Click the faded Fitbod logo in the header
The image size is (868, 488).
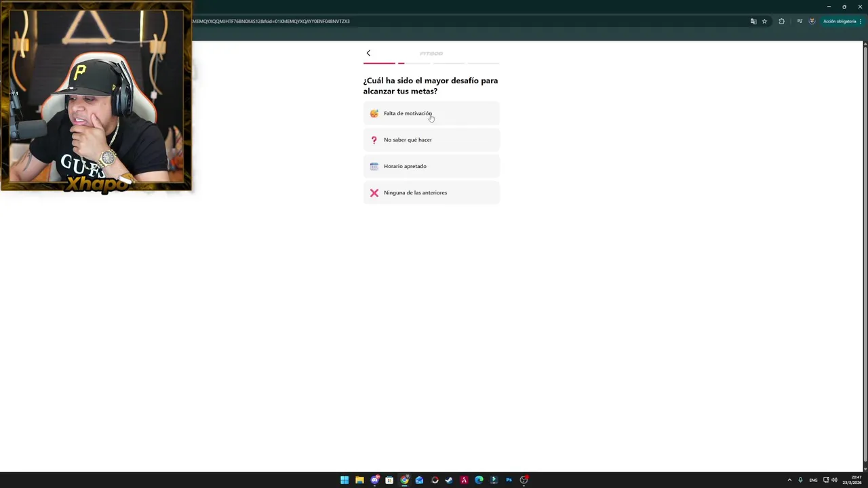tap(431, 54)
